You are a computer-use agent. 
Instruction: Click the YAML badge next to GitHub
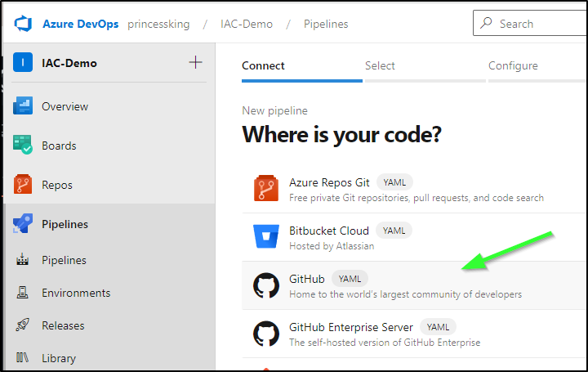click(x=350, y=279)
